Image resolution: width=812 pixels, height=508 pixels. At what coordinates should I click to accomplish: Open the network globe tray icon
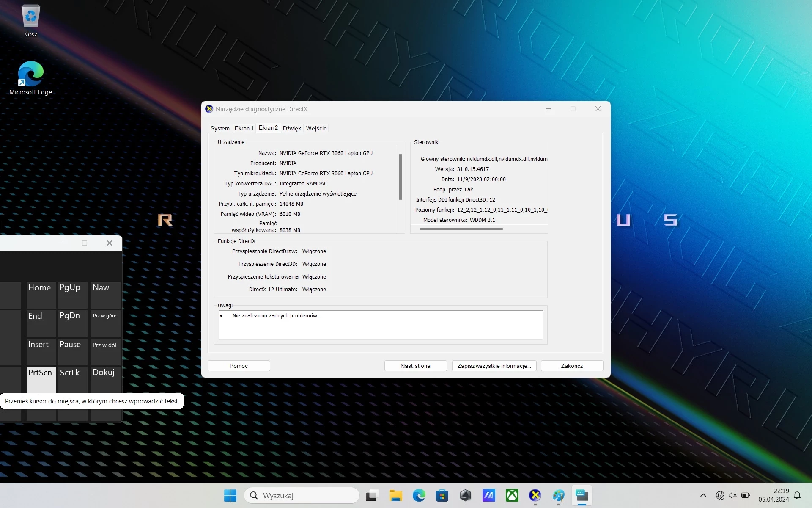[720, 495]
